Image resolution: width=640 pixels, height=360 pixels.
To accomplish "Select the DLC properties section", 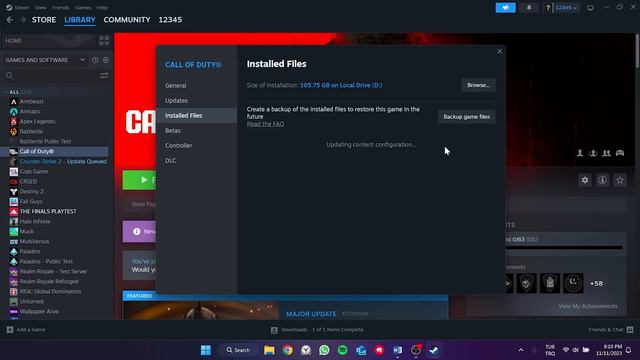I will tap(196, 161).
